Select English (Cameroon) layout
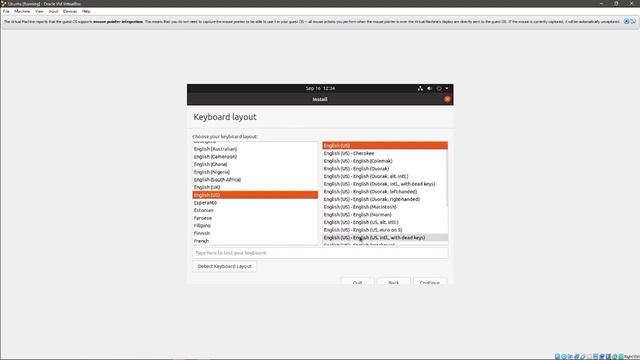 (255, 157)
